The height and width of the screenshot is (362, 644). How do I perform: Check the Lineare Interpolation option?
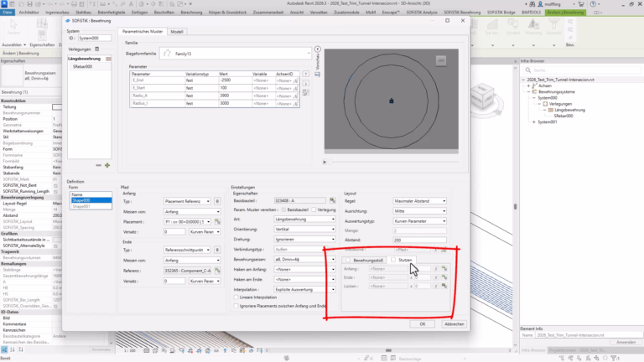coord(236,299)
